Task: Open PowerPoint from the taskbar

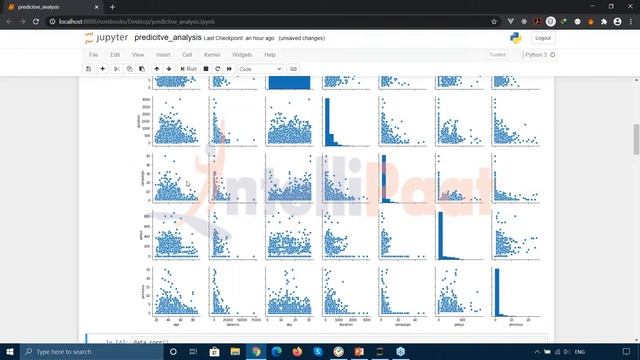Action: [x=359, y=351]
